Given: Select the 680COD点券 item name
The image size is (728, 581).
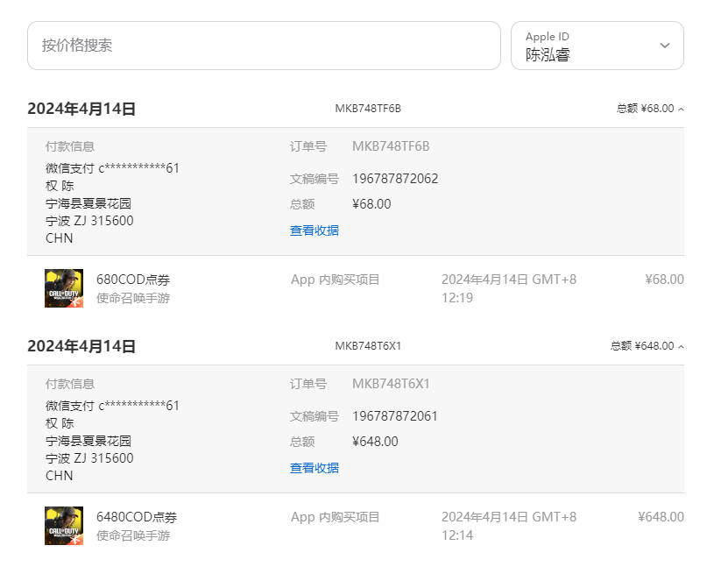Looking at the screenshot, I should (x=133, y=280).
